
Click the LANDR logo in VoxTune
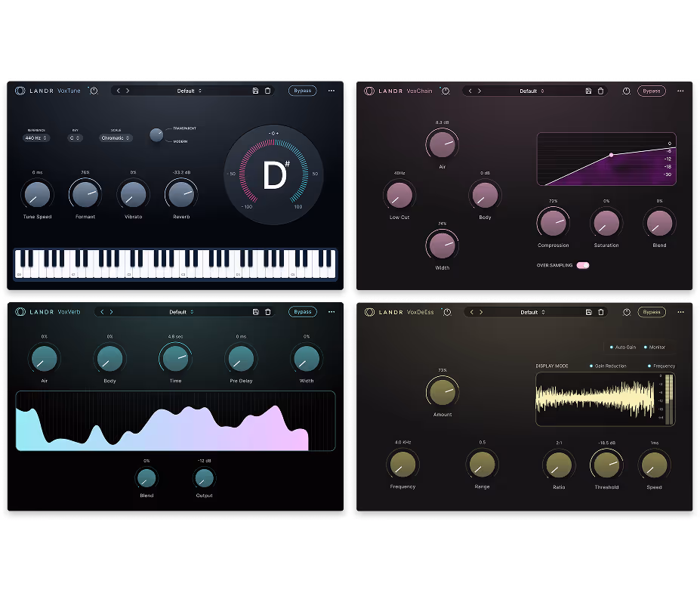(20, 91)
